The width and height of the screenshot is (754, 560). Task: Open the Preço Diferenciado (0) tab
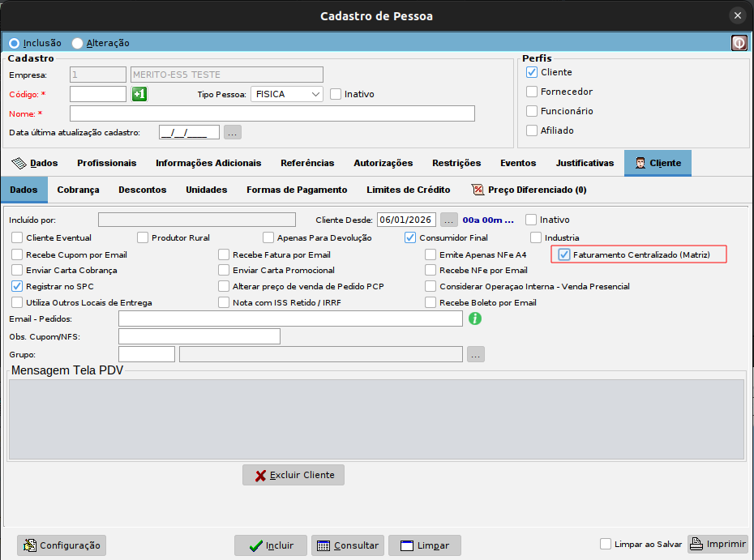pos(529,190)
